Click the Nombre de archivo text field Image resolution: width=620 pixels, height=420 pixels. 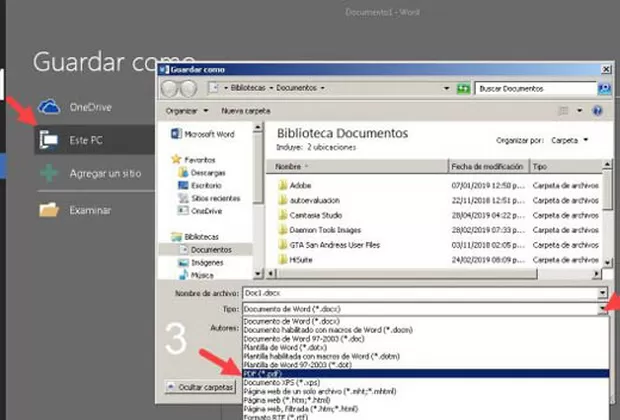[420, 293]
